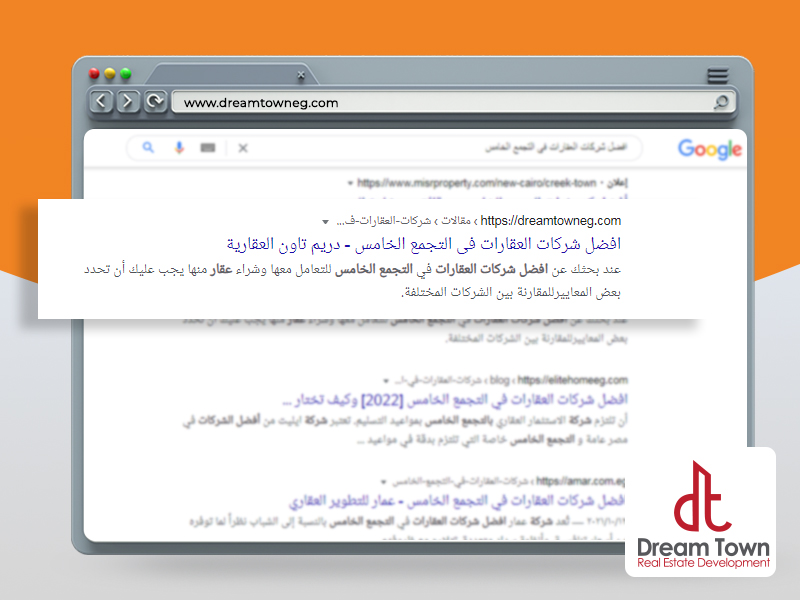Click the blue Google search magnifier icon
This screenshot has height=600, width=800.
[x=148, y=148]
